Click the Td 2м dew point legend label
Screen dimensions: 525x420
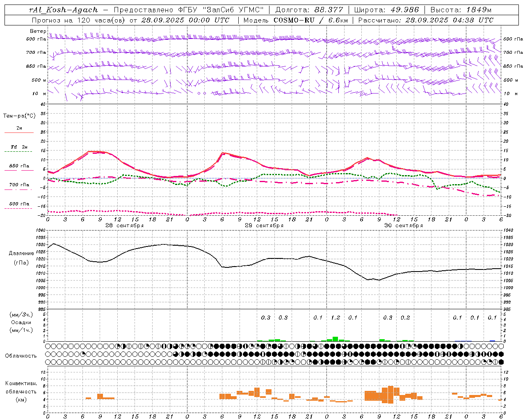point(19,147)
